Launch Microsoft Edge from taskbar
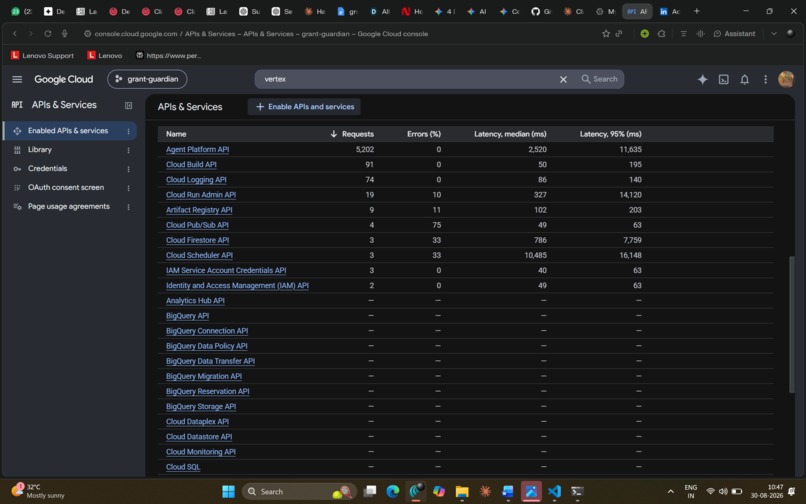This screenshot has width=806, height=504. (x=393, y=492)
